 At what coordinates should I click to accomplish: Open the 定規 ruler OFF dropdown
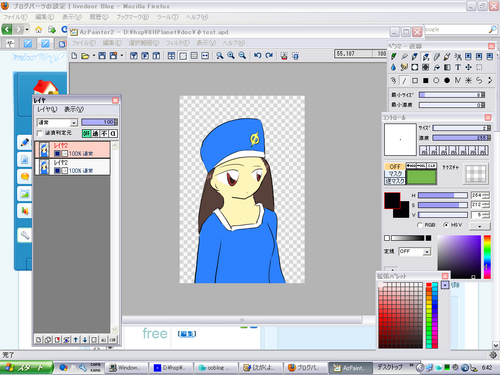click(x=427, y=252)
